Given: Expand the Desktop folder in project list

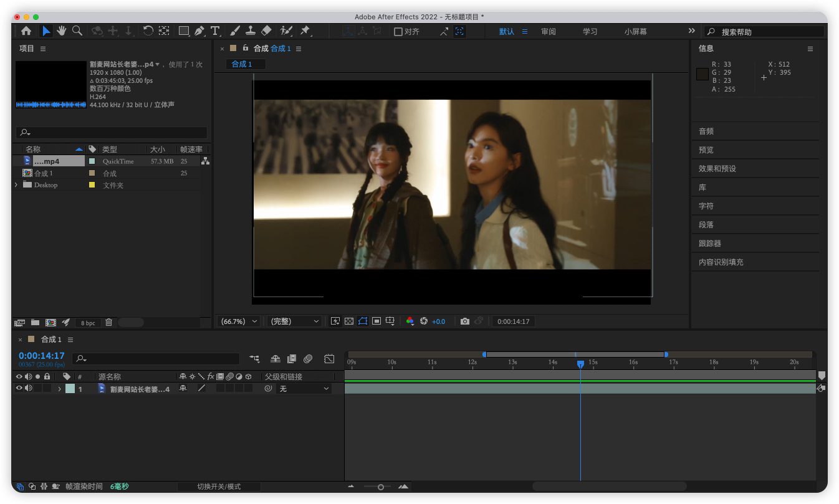Looking at the screenshot, I should click(x=16, y=185).
